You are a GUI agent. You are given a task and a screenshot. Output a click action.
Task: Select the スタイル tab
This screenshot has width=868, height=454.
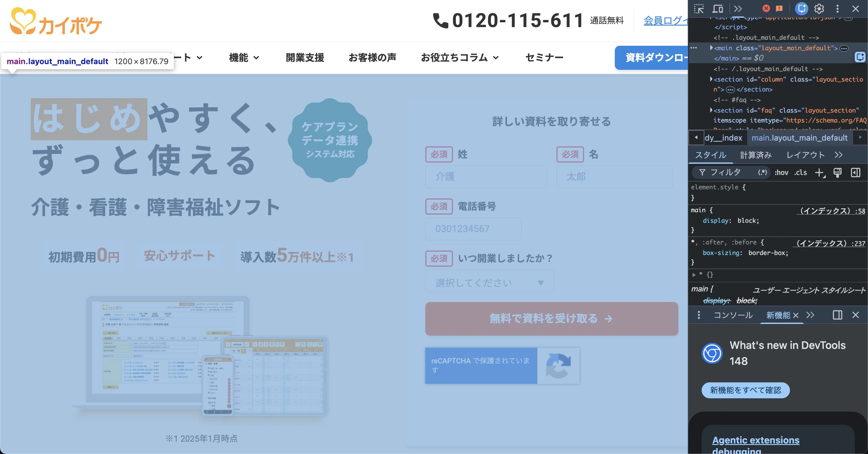pos(711,155)
